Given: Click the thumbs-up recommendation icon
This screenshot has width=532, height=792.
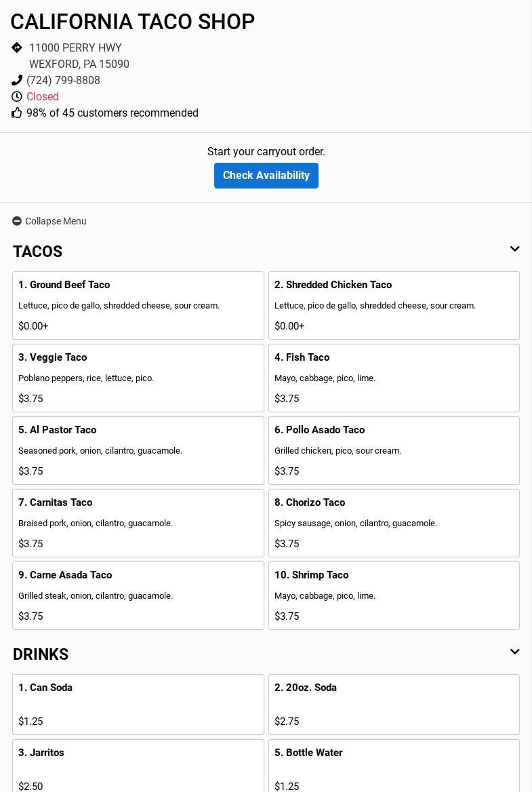Looking at the screenshot, I should coord(17,113).
